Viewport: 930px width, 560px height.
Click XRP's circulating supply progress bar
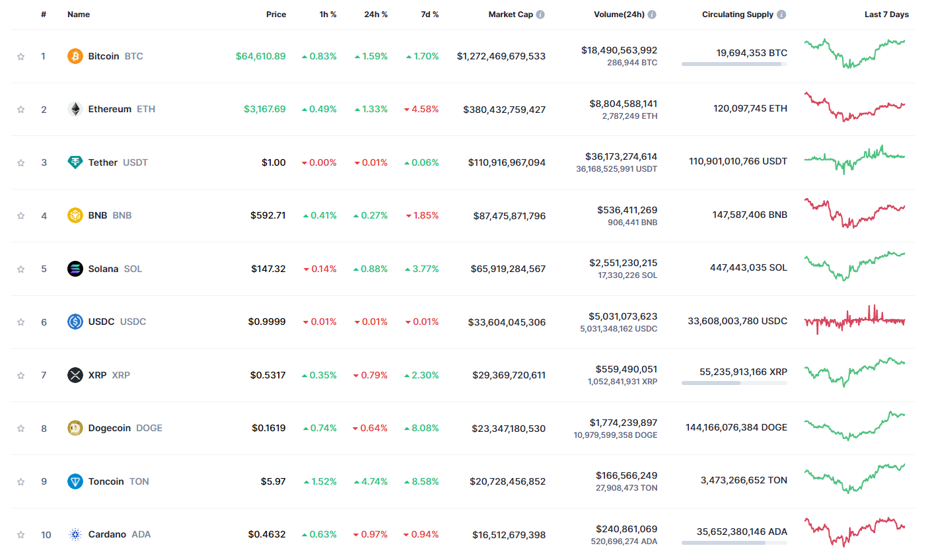[x=734, y=383]
